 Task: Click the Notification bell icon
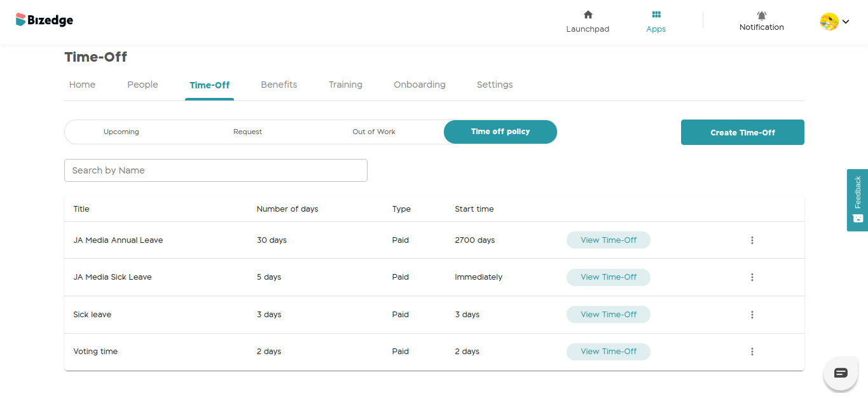click(761, 15)
